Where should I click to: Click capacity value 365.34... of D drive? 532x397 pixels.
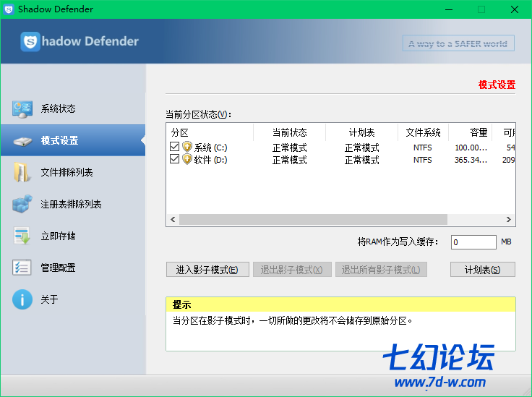tap(471, 160)
